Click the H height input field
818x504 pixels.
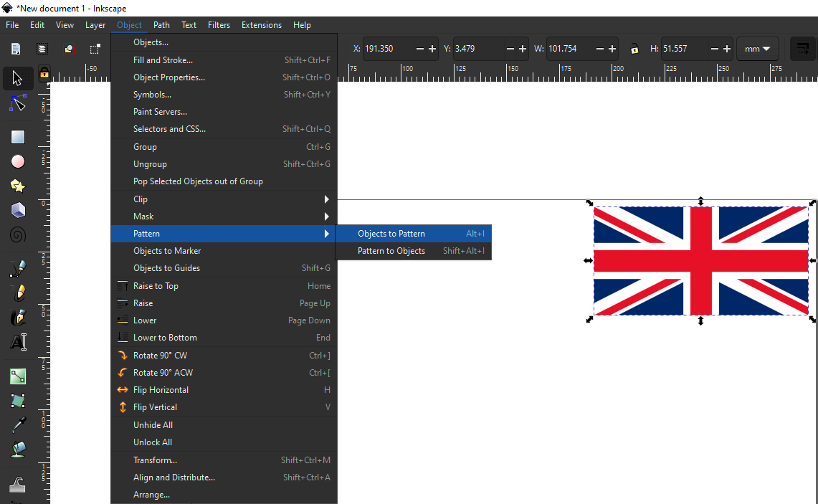pos(685,49)
